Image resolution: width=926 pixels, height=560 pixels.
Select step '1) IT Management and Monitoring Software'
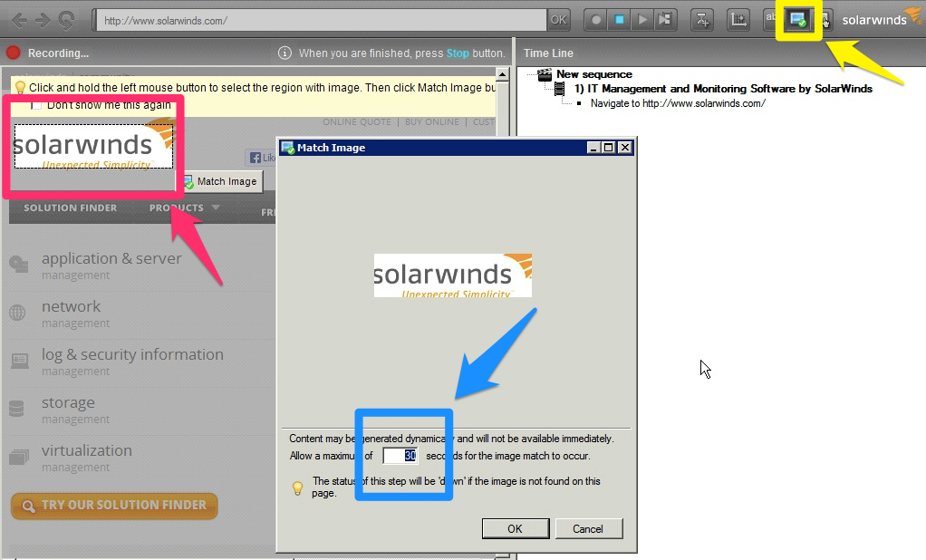(723, 89)
